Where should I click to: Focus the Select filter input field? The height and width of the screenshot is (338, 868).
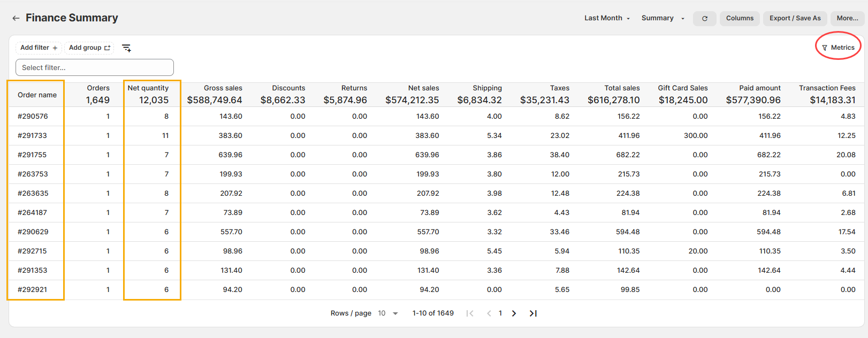pyautogui.click(x=95, y=67)
